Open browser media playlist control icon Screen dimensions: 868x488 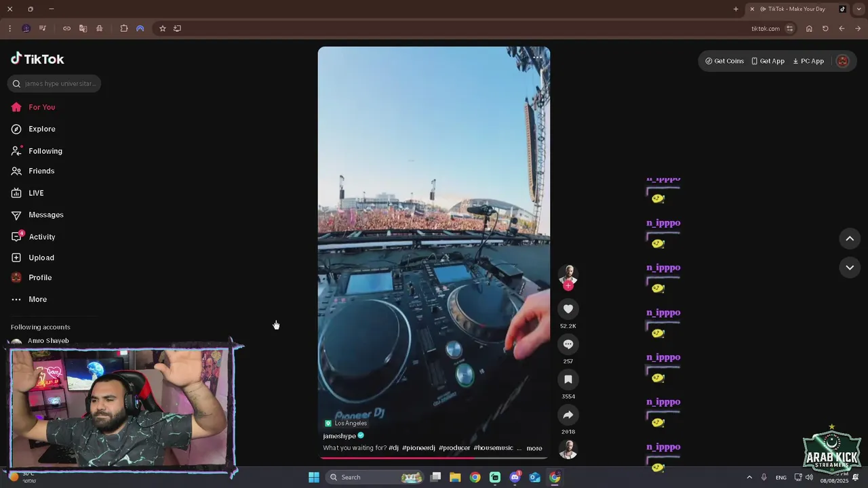pyautogui.click(x=42, y=28)
